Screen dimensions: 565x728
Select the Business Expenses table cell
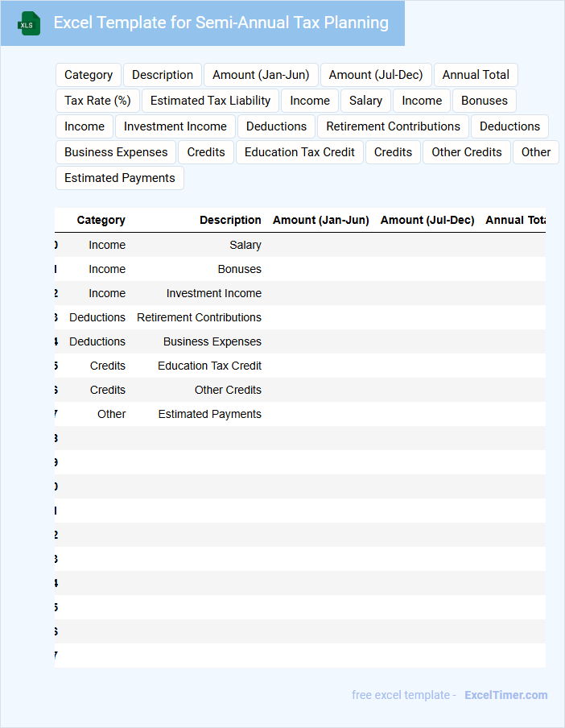coord(212,341)
